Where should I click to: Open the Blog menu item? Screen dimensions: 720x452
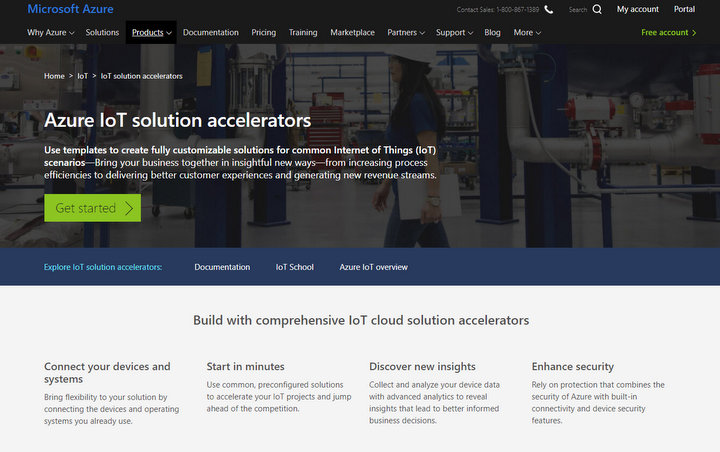tap(492, 33)
